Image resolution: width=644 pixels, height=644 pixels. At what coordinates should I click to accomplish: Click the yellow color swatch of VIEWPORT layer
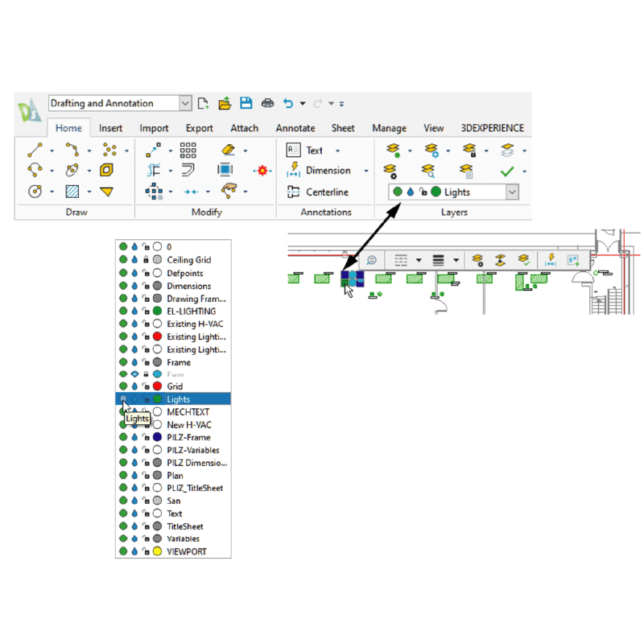pyautogui.click(x=158, y=551)
